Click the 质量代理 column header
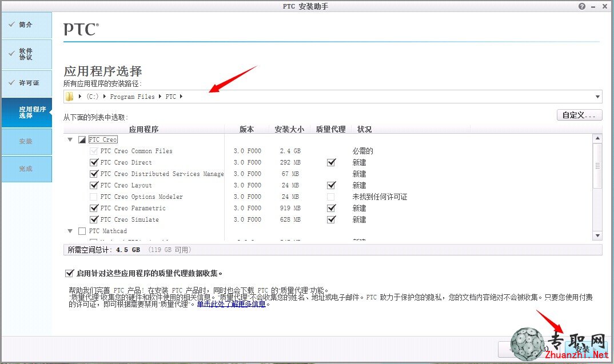This screenshot has width=614, height=364. click(x=330, y=129)
